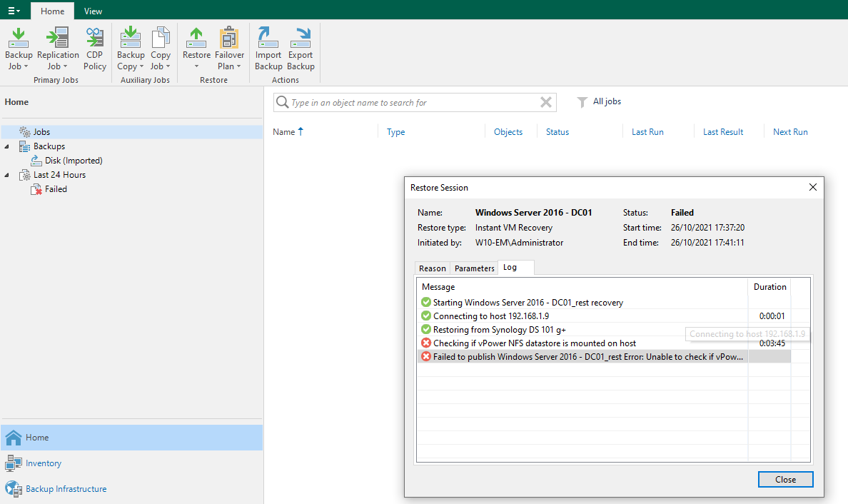Click the red error icon on Checking vPower row

(x=426, y=343)
